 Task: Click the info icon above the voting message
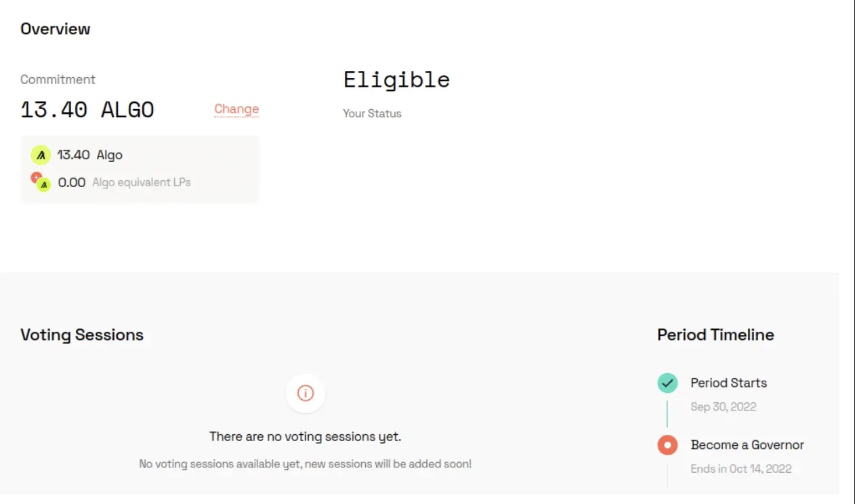point(306,393)
